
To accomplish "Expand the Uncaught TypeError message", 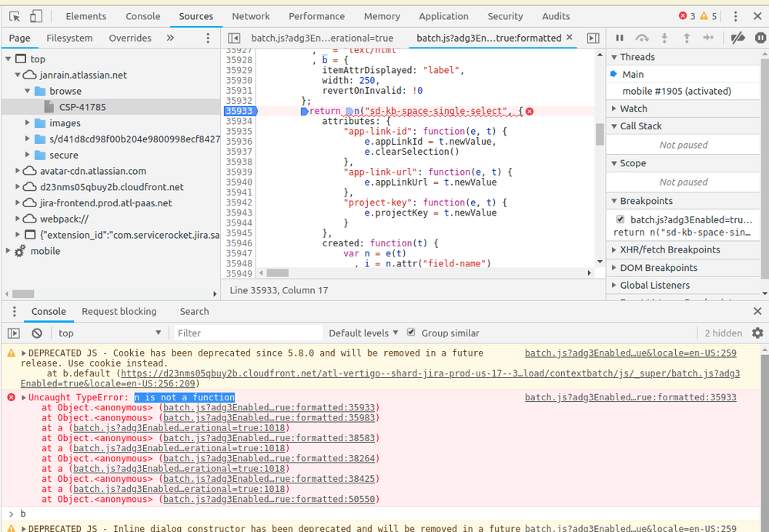I will pyautogui.click(x=24, y=397).
